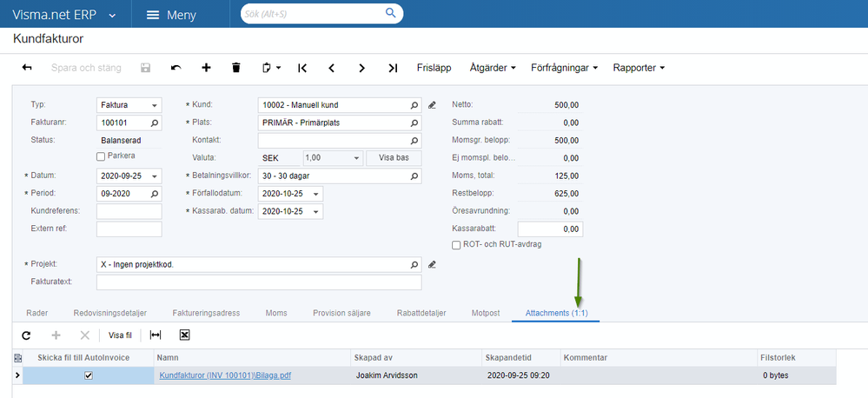The height and width of the screenshot is (398, 868).
Task: Switch to the Rader tab
Action: [x=37, y=313]
